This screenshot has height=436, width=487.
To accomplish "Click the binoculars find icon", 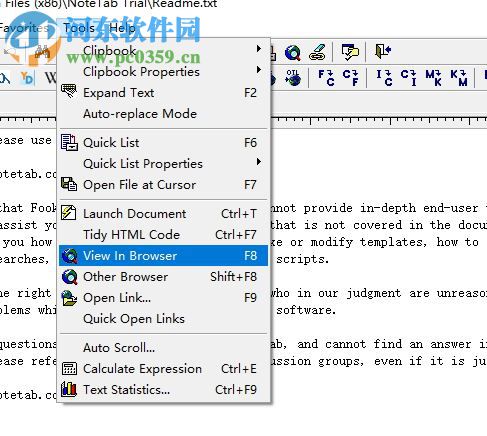I will [43, 52].
